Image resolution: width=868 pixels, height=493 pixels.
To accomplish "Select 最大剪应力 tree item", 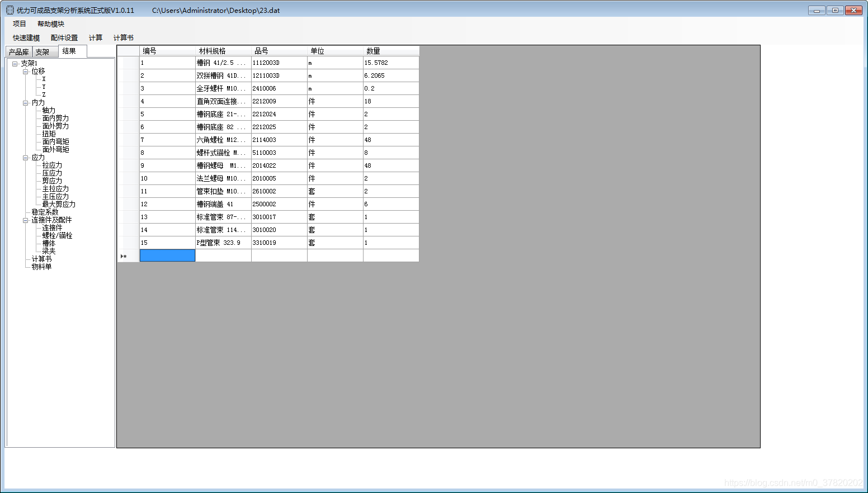I will tap(59, 205).
